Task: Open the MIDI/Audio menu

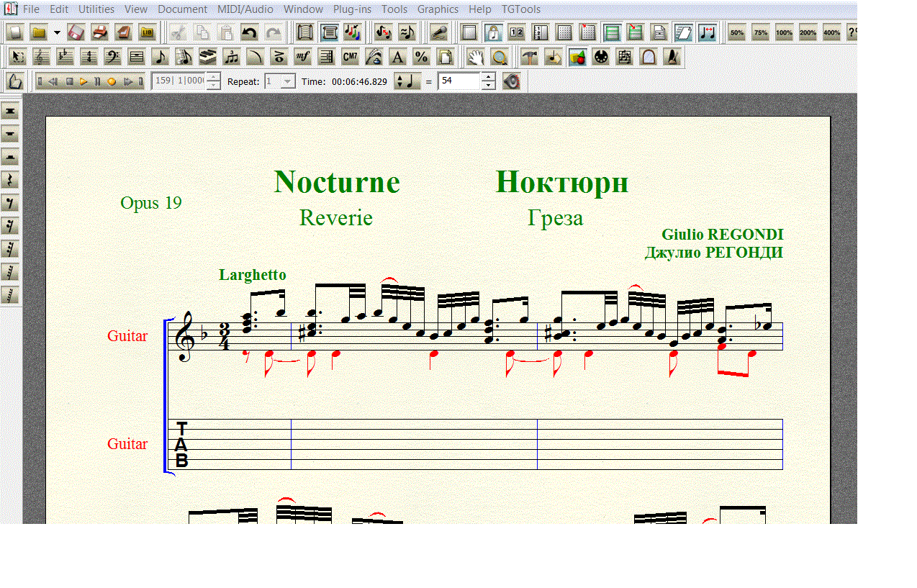Action: click(x=245, y=9)
